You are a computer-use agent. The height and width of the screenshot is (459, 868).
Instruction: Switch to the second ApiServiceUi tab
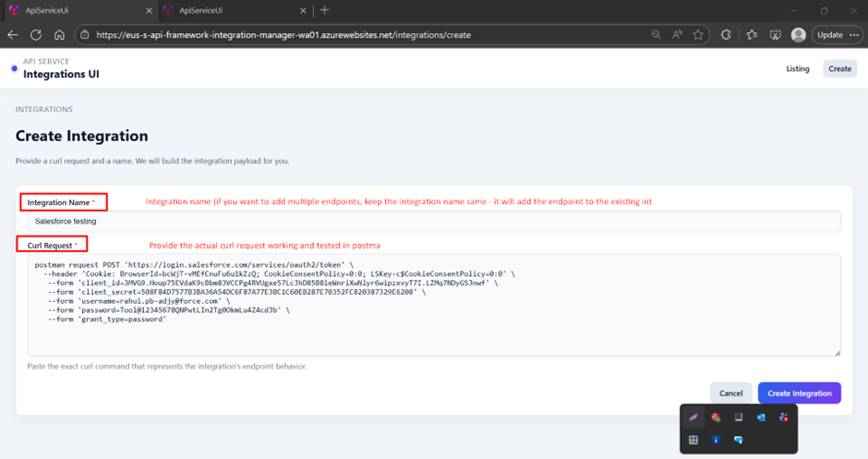click(235, 10)
